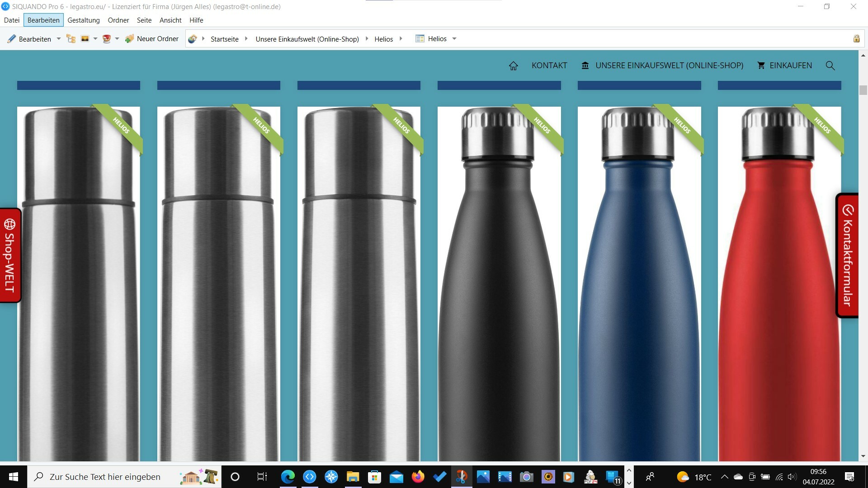Click the Helios page icon in the breadcrumb
This screenshot has width=868, height=488.
[420, 39]
